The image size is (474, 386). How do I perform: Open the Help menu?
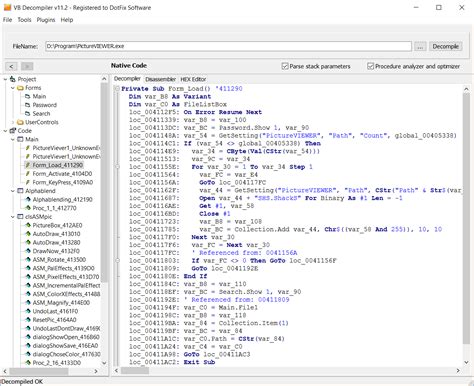[x=67, y=20]
